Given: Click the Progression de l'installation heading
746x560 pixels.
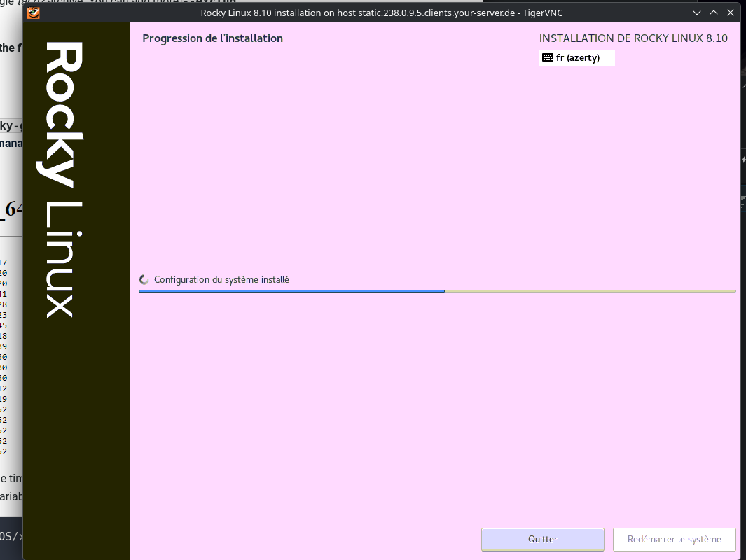Looking at the screenshot, I should [x=213, y=38].
